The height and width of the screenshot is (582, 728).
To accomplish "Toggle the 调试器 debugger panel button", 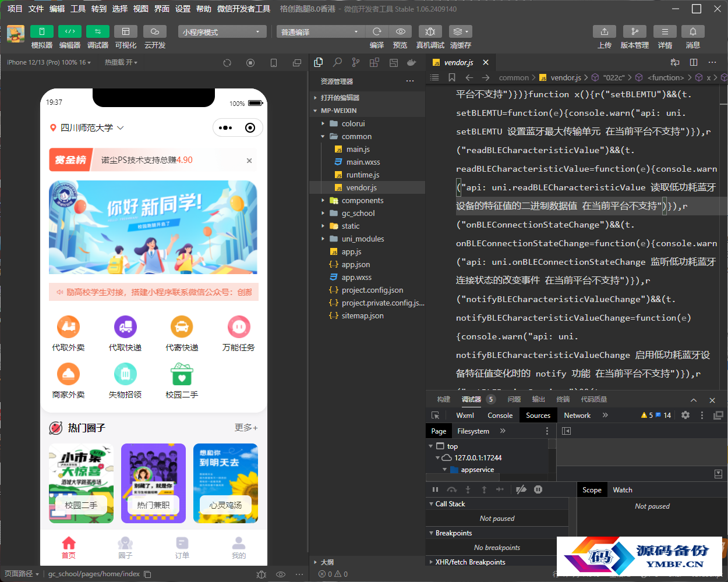I will click(x=97, y=31).
